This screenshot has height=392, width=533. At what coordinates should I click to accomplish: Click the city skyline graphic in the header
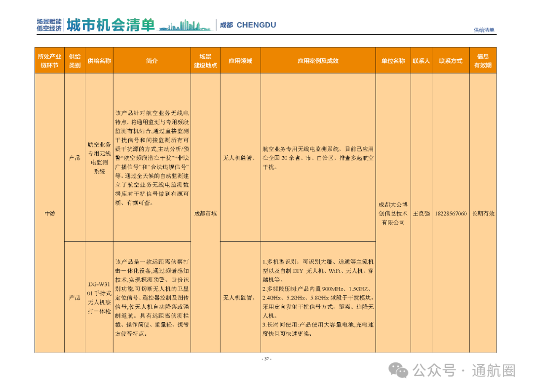pyautogui.click(x=185, y=26)
